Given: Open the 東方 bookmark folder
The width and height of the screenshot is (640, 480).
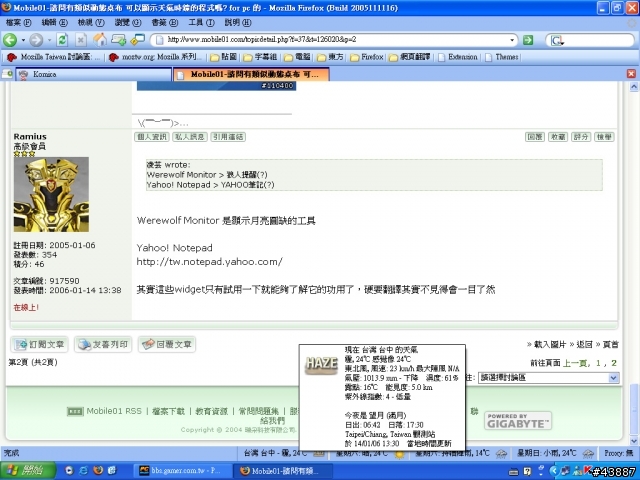Looking at the screenshot, I should point(331,57).
